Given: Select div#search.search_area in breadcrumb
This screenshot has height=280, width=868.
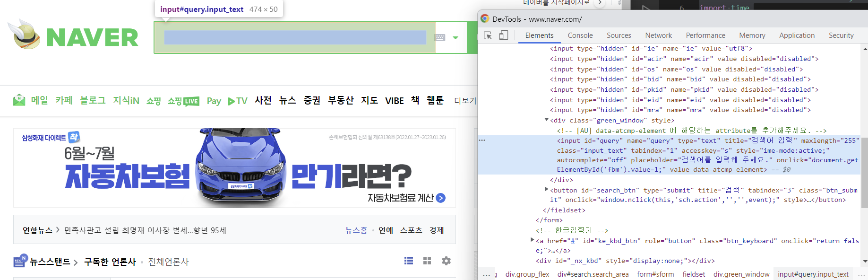Looking at the screenshot, I should (x=593, y=274).
